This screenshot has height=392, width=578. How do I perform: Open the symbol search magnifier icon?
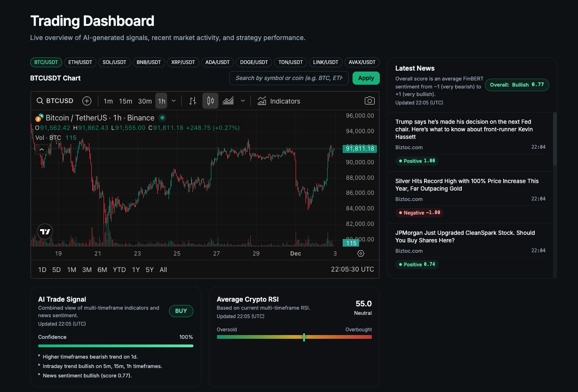pos(40,101)
